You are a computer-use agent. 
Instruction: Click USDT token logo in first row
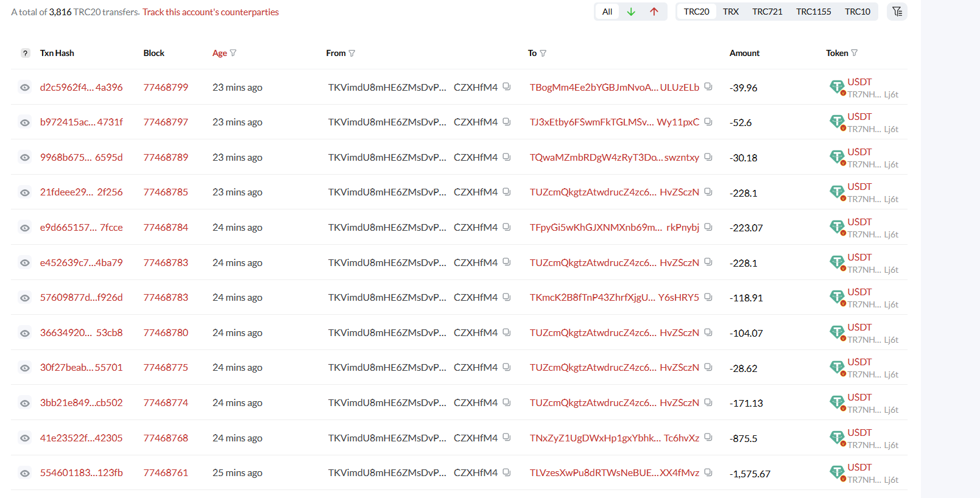(837, 86)
